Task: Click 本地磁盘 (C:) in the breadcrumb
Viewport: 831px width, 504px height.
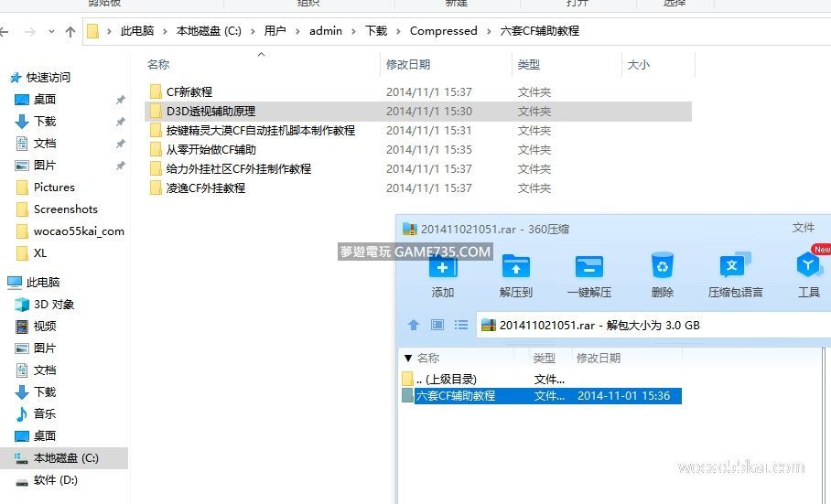Action: 209,31
